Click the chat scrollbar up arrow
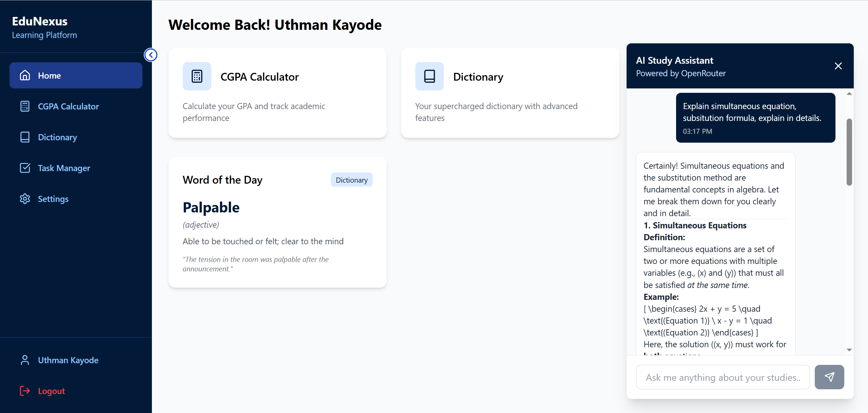 pyautogui.click(x=849, y=94)
